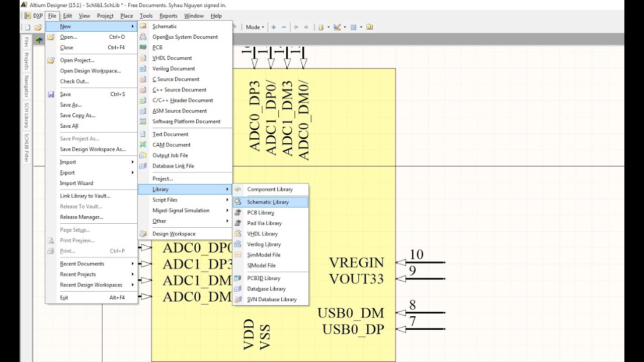Viewport: 644px width, 362px height.
Task: Click the PCB document icon
Action: click(143, 47)
